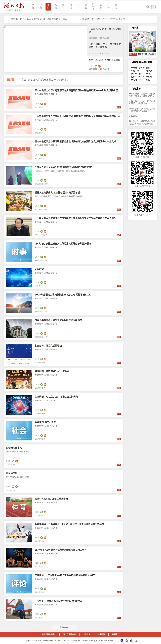This screenshot has width=161, height=644.
Task: Open the 经济 navigation tab
Action: click(x=71, y=7)
